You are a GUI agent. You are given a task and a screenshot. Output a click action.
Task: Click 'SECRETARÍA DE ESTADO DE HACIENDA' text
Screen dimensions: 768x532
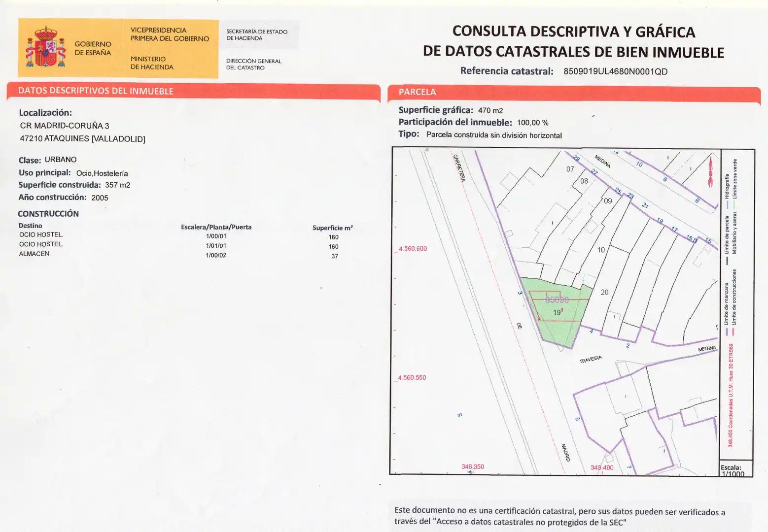[x=257, y=34]
